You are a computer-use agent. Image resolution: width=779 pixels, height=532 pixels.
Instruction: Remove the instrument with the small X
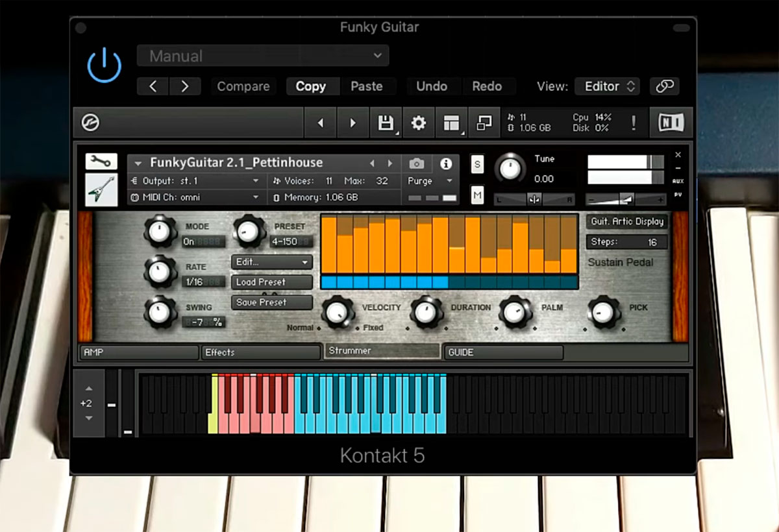coord(678,155)
